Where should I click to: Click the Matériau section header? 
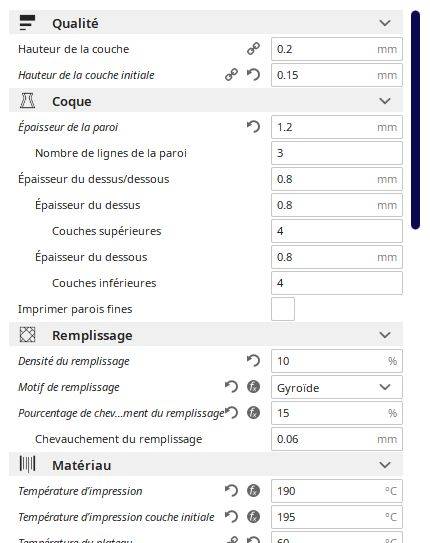click(x=206, y=465)
